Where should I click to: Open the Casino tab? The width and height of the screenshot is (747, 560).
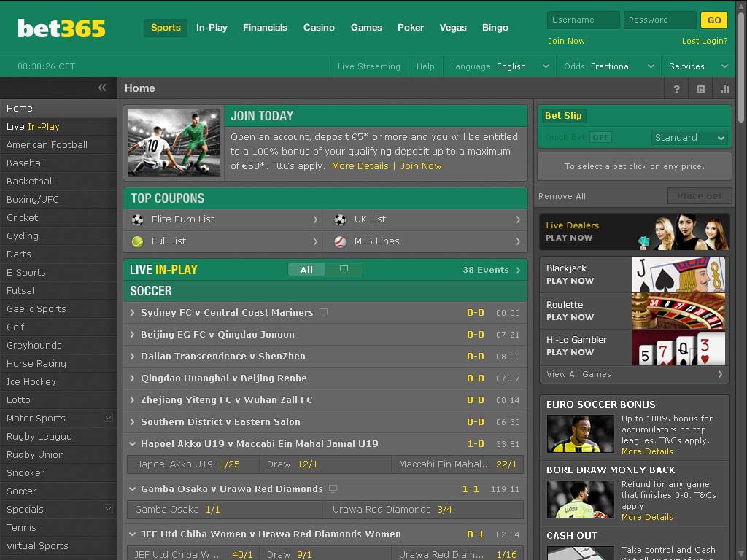[319, 28]
